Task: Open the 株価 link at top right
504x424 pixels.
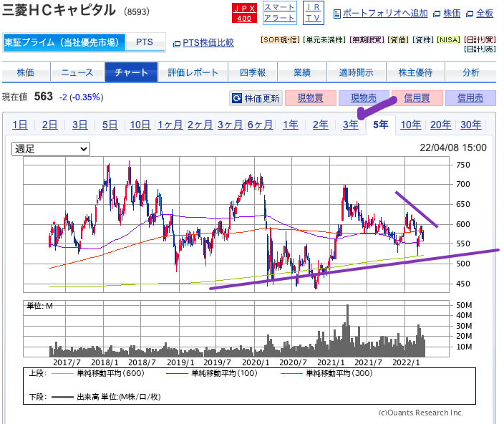Action: point(452,14)
